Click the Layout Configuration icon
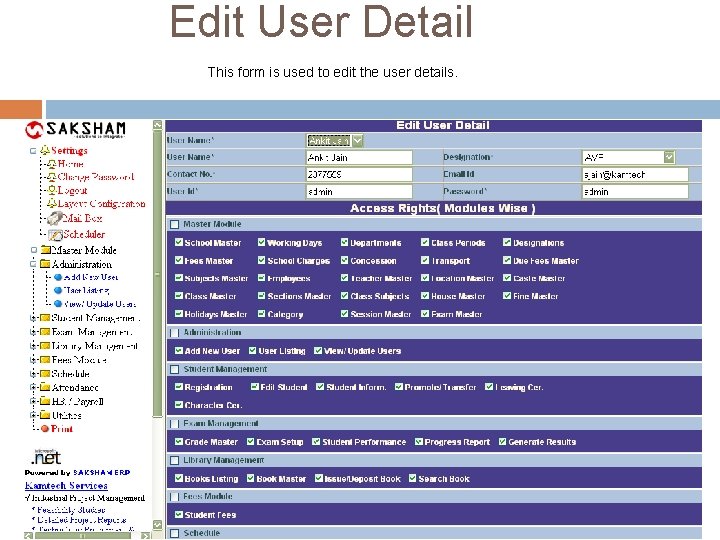The width and height of the screenshot is (720, 540). 52,203
